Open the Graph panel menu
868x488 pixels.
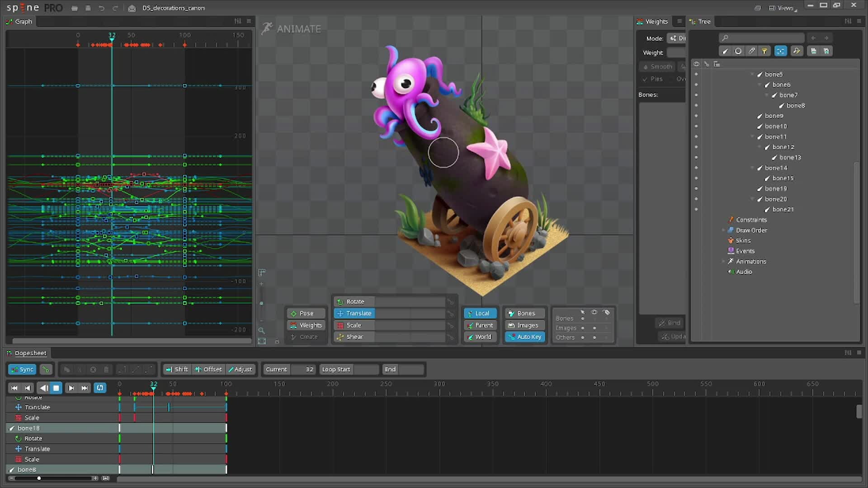tap(249, 21)
